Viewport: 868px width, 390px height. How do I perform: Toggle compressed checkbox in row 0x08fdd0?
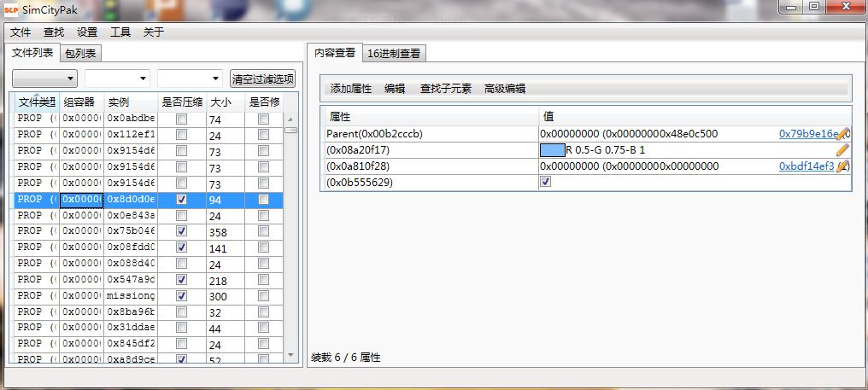point(181,247)
